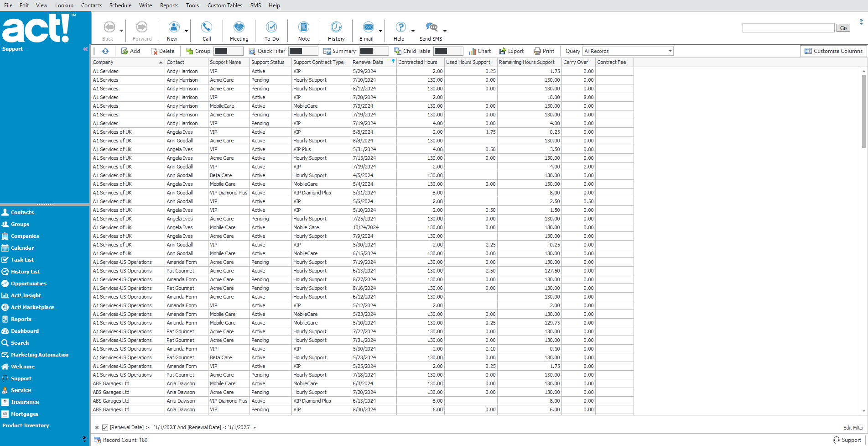Viewport: 868px width, 446px height.
Task: Open the SMS menu
Action: pos(256,5)
